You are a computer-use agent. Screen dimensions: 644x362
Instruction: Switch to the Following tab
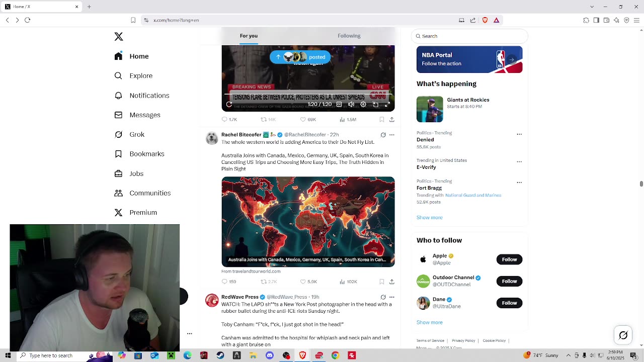(349, 36)
